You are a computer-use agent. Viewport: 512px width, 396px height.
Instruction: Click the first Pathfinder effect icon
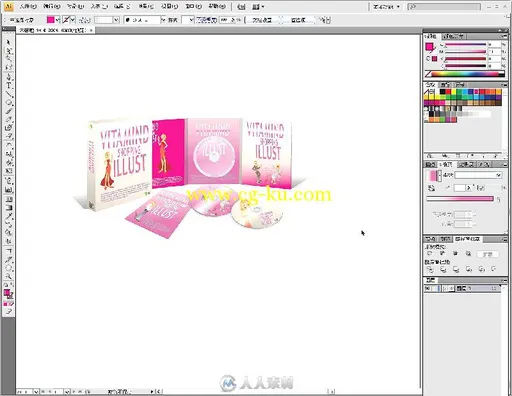coord(430,269)
